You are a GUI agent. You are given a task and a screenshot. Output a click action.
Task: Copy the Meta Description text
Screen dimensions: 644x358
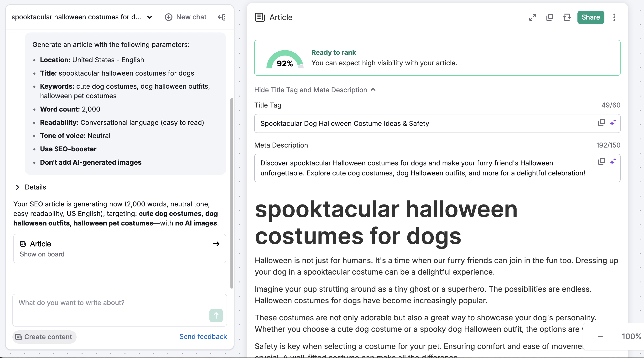click(601, 161)
